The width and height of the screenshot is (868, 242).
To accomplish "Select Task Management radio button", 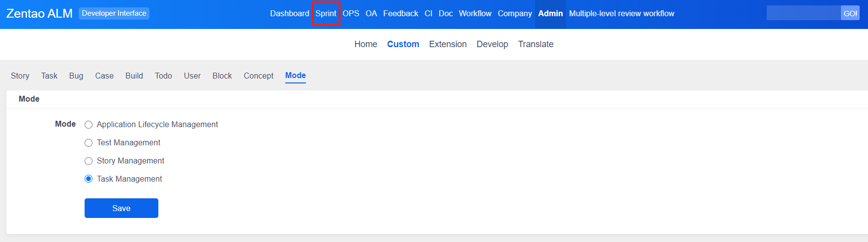I will tap(89, 179).
